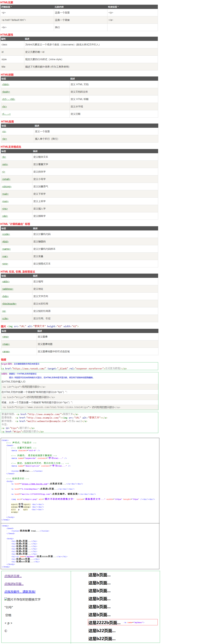The image size is (204, 644).
Task: Click the <pre> tag link
Action: (5, 264)
